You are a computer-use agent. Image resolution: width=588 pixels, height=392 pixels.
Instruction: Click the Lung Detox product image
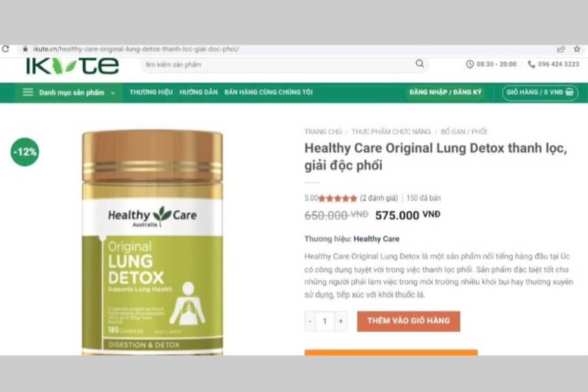tap(152, 243)
